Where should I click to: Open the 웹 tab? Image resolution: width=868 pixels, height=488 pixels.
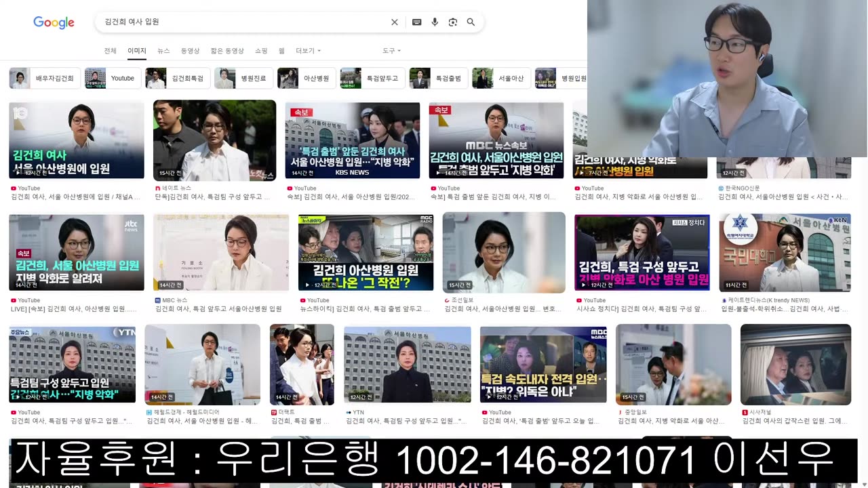coord(281,51)
